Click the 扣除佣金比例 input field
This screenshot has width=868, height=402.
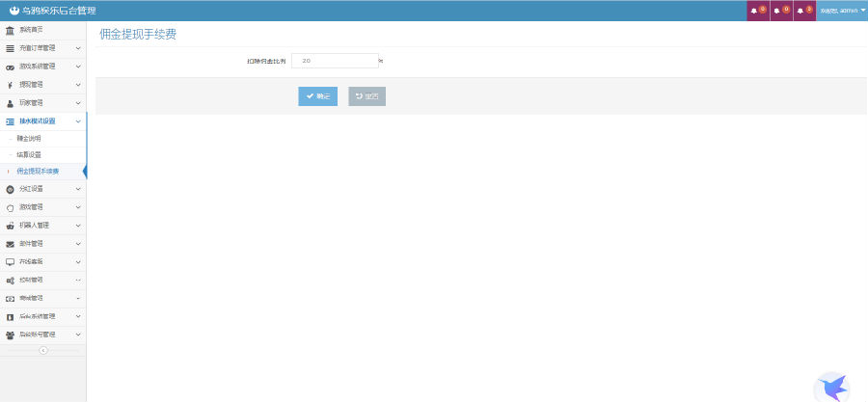[334, 61]
